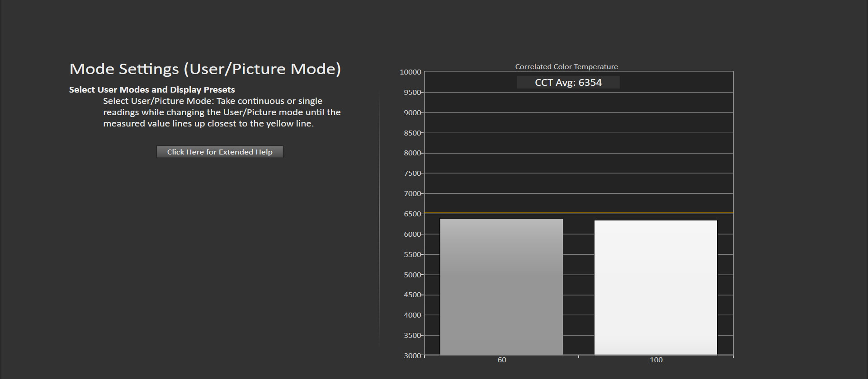Click the 10000 axis label
Viewport: 868px width, 379px height.
click(410, 72)
